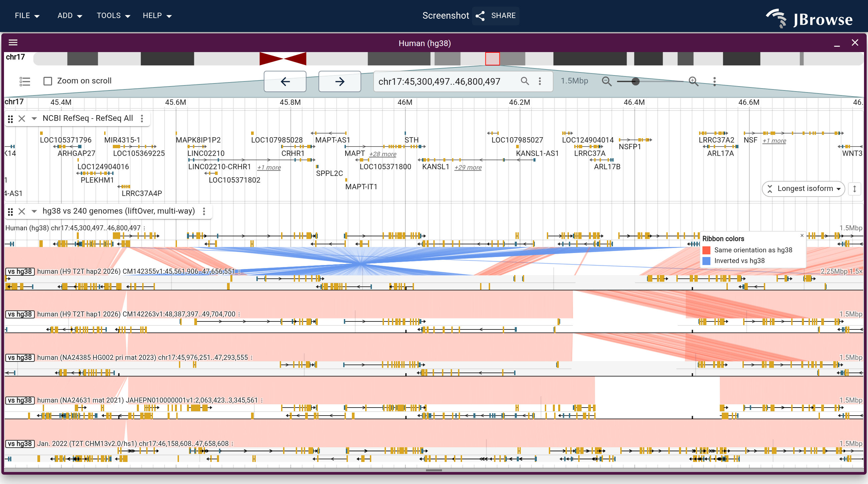Close the hg38 vs 240 genomes track

click(x=22, y=212)
